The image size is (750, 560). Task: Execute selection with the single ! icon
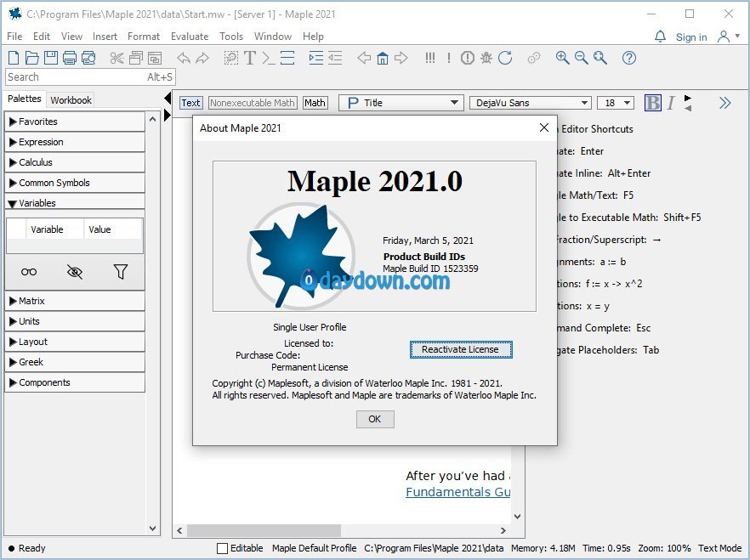(x=449, y=58)
